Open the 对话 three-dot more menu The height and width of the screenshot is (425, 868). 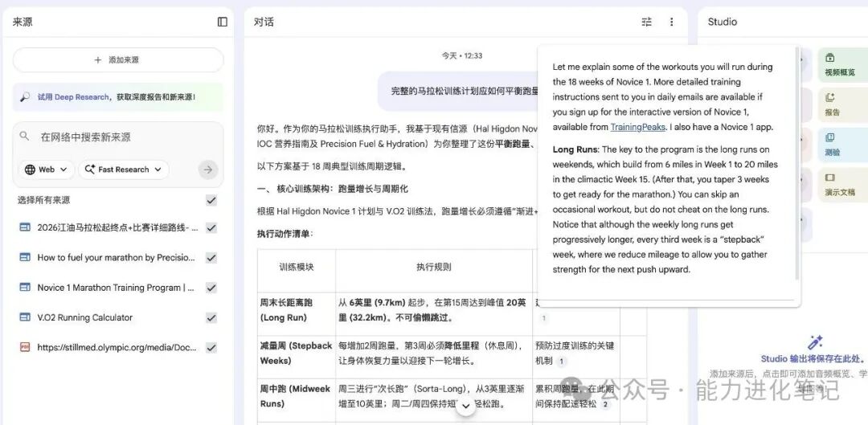click(671, 22)
